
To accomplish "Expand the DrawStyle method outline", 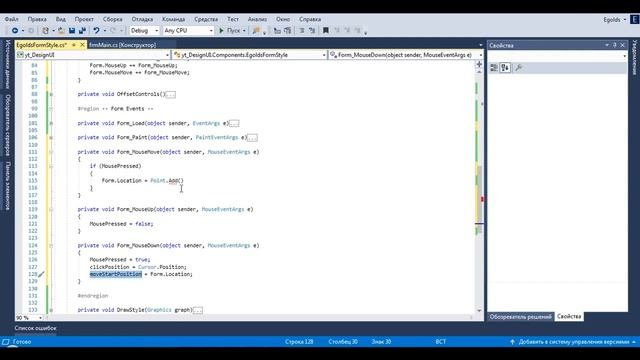I will (x=51, y=310).
